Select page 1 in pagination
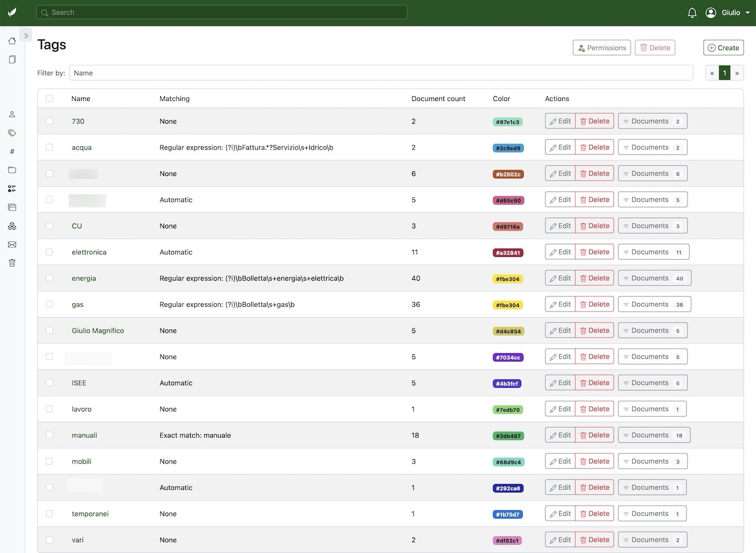 [725, 73]
